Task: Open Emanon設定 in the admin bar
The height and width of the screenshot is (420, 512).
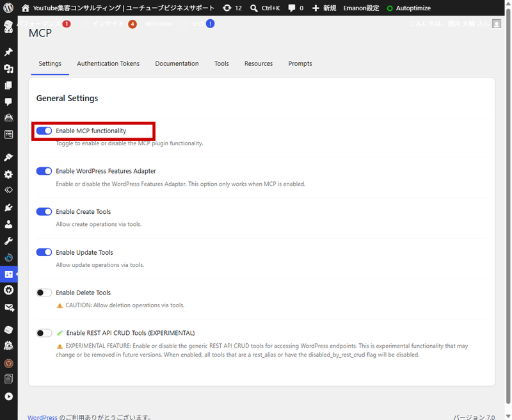Action: [x=361, y=8]
